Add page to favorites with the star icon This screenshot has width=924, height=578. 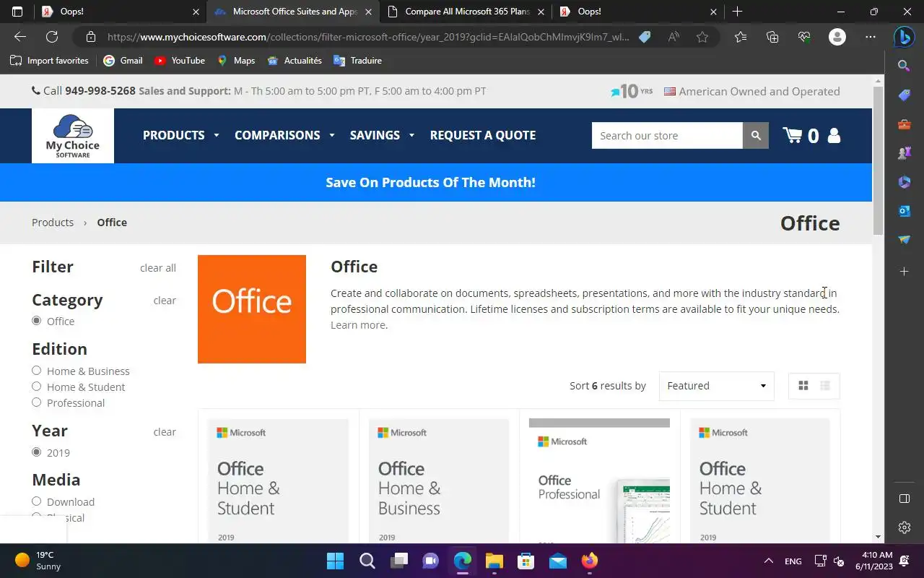pos(702,37)
